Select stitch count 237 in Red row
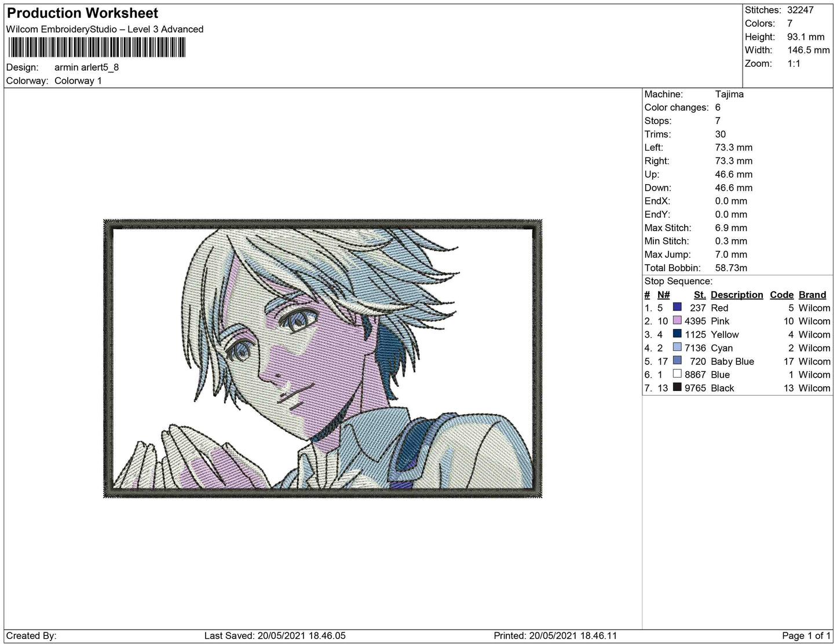 [698, 308]
